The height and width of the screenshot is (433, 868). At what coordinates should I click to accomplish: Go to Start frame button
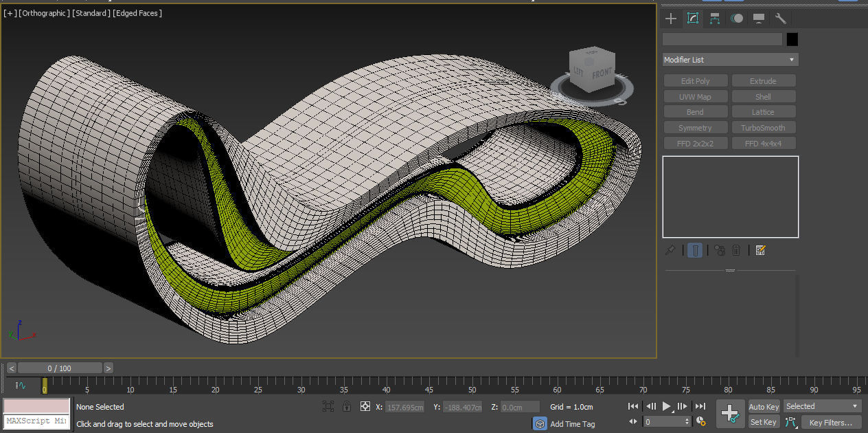point(633,407)
